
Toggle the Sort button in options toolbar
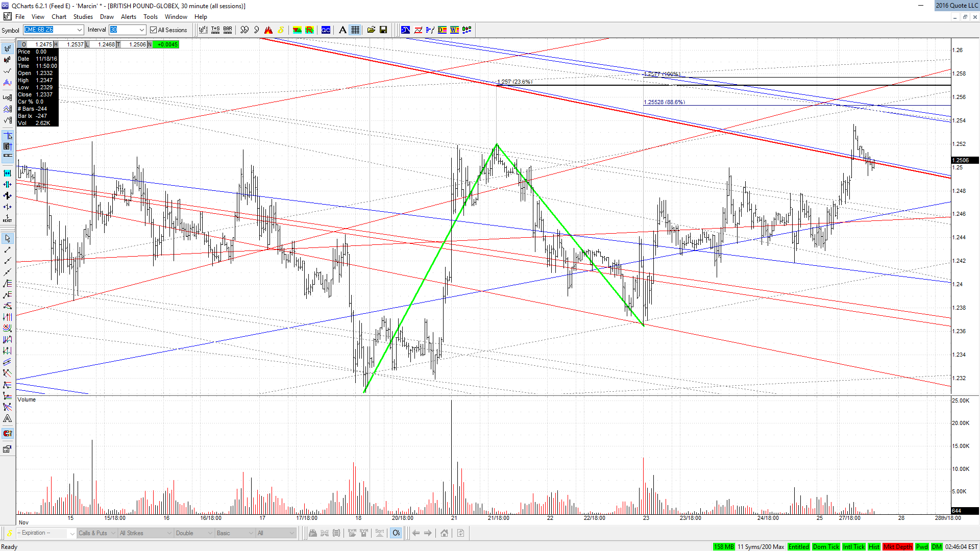click(x=380, y=533)
